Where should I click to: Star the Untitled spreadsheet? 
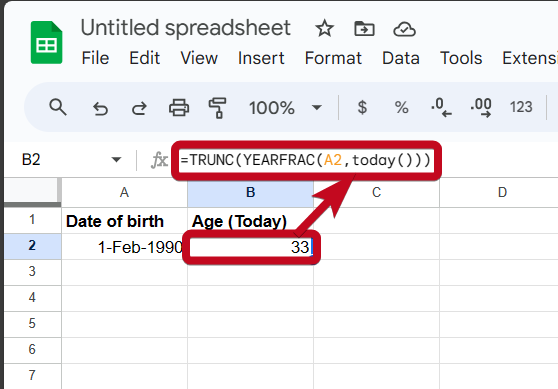(325, 28)
